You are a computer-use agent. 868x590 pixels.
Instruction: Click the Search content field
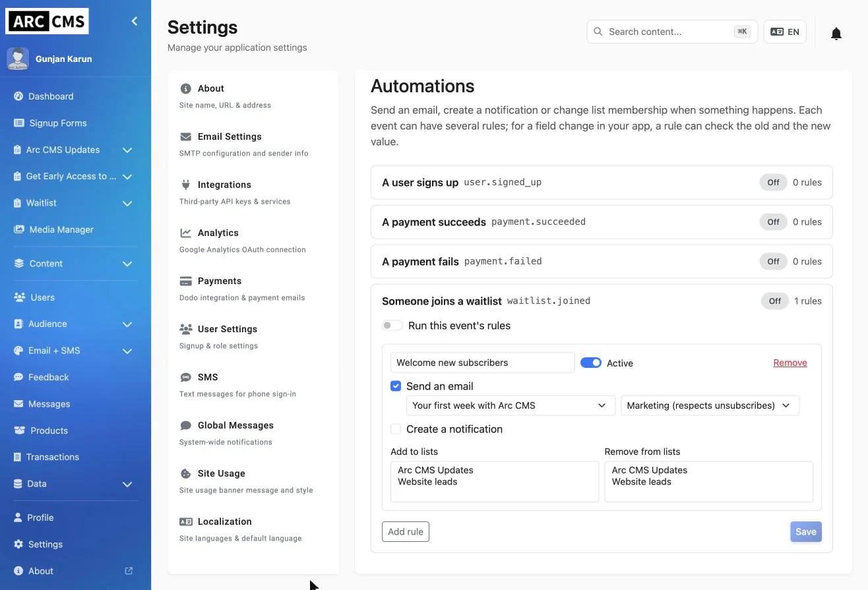(x=673, y=32)
